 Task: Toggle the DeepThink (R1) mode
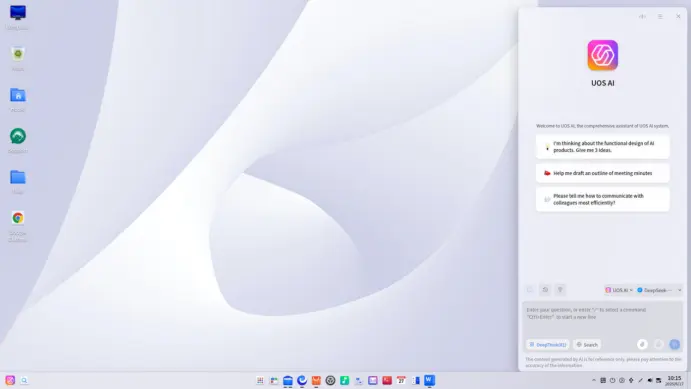pyautogui.click(x=548, y=344)
